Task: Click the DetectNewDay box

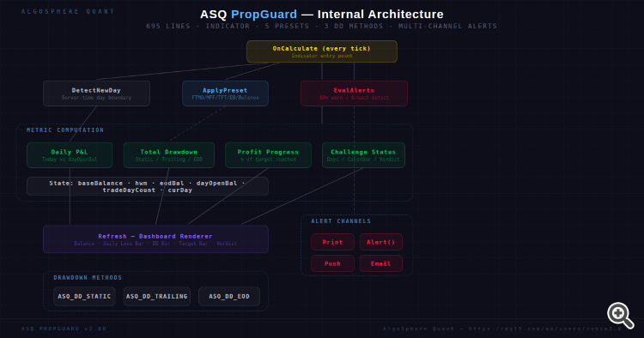Action: tap(96, 94)
